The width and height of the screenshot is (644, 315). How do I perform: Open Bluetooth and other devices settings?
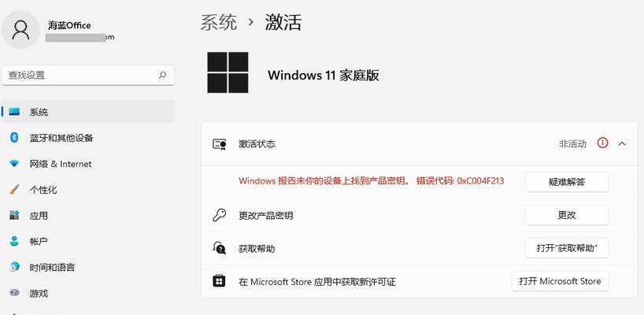(88, 138)
